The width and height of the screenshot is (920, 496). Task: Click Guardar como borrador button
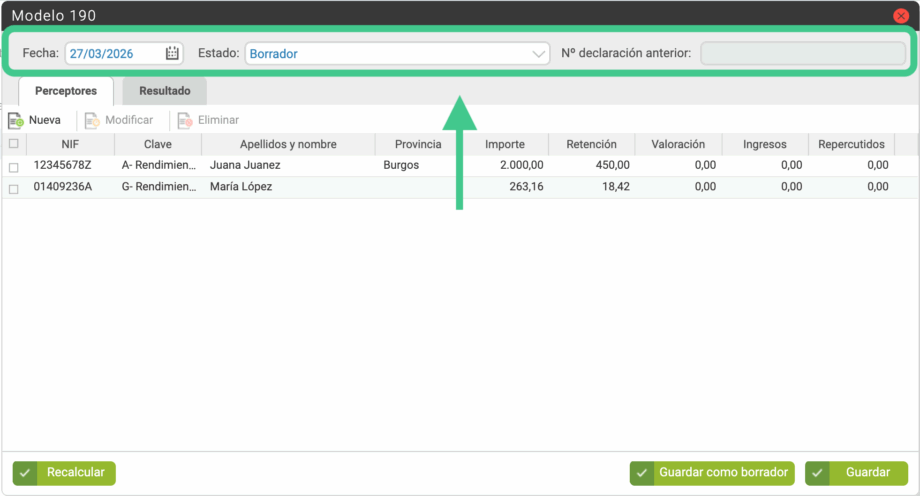(712, 473)
